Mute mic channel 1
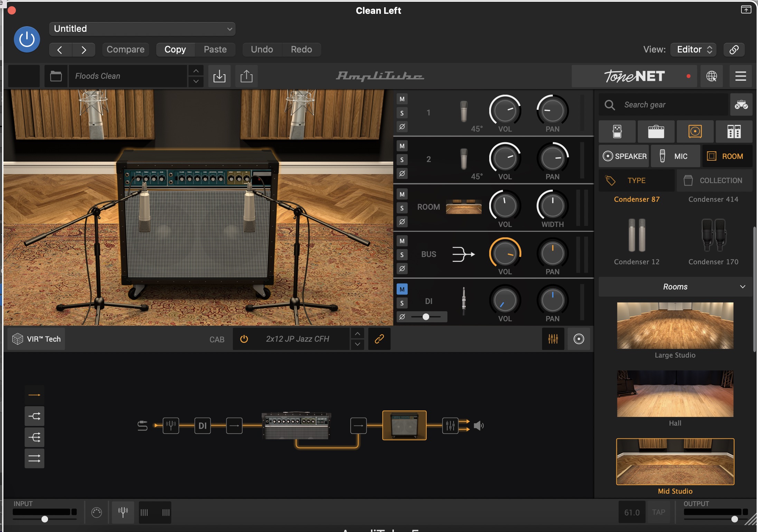The width and height of the screenshot is (758, 532). pyautogui.click(x=402, y=99)
